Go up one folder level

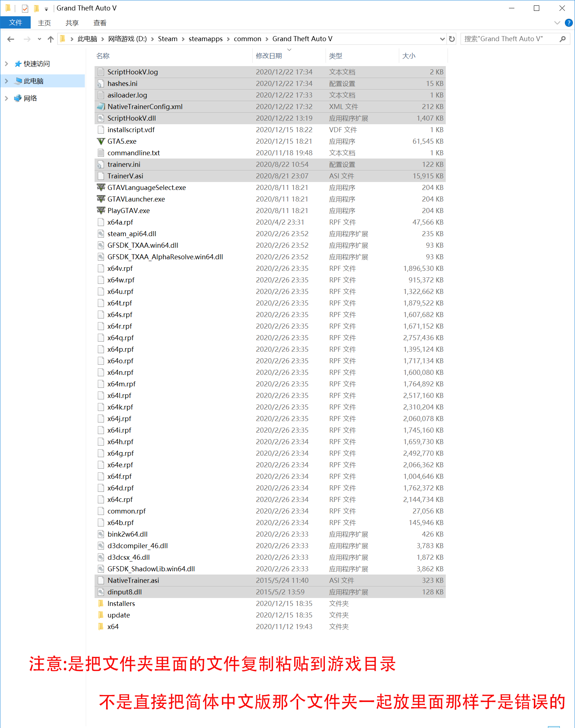click(51, 39)
